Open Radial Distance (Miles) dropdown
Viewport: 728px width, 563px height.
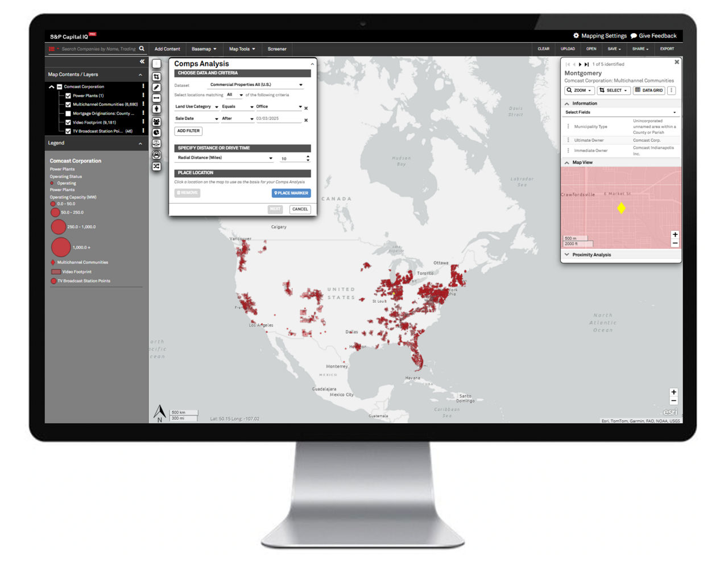coord(225,158)
